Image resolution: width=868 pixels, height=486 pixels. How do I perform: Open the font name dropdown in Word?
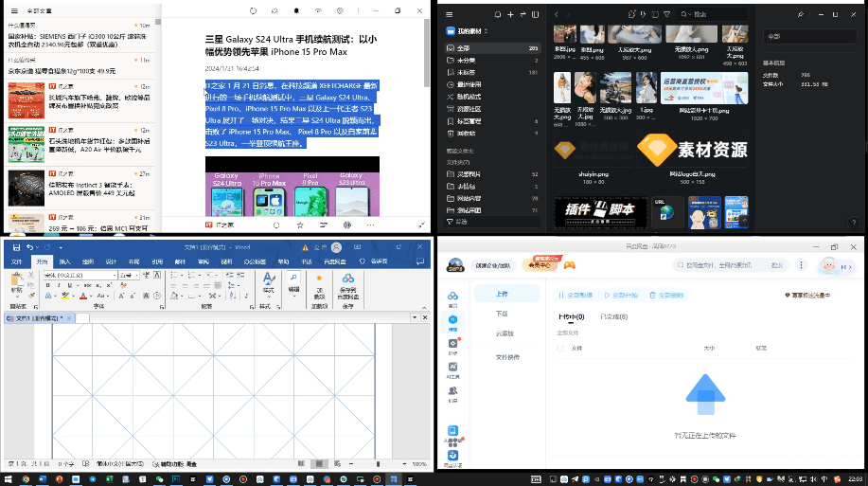point(115,276)
